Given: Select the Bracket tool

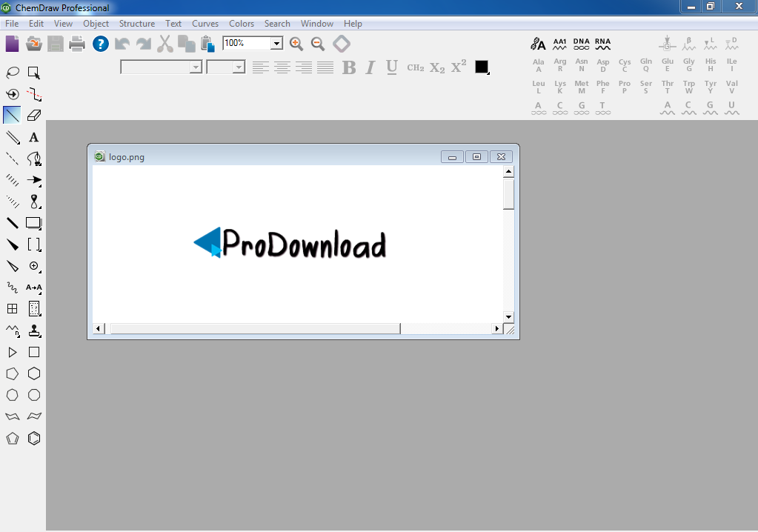Looking at the screenshot, I should point(34,244).
